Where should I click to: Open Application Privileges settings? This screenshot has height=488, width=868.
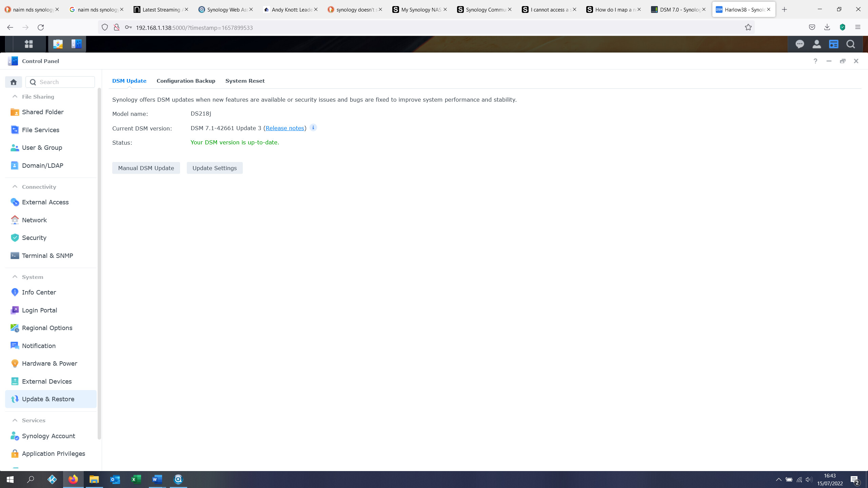click(x=51, y=453)
